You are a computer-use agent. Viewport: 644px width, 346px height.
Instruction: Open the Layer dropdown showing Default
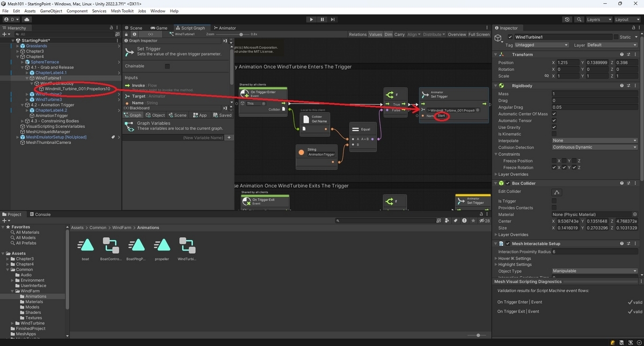click(x=611, y=45)
